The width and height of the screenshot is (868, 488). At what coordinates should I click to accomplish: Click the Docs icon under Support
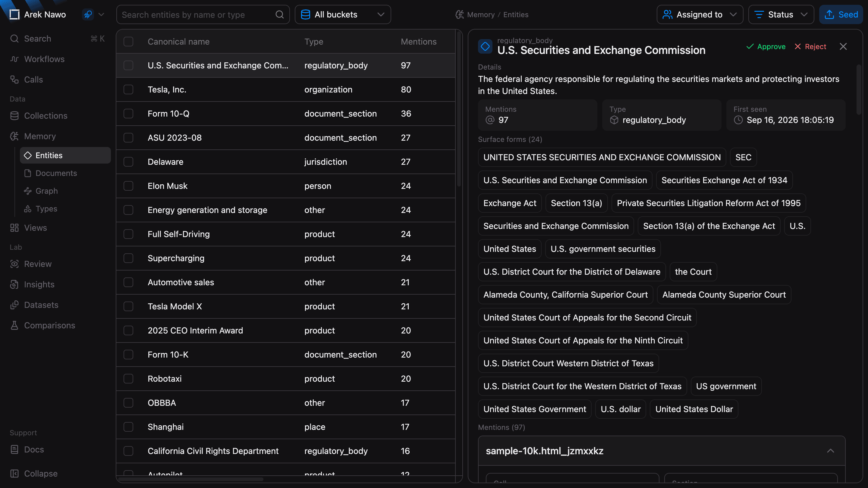coord(14,450)
